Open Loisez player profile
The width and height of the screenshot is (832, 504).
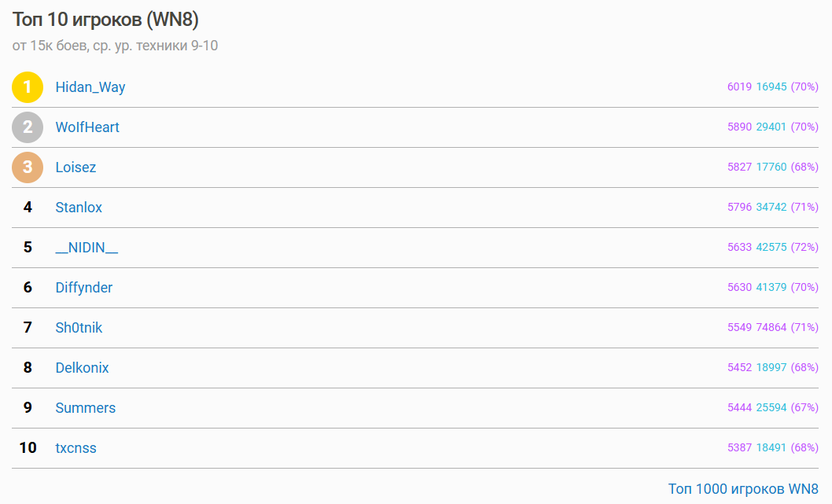[x=75, y=167]
